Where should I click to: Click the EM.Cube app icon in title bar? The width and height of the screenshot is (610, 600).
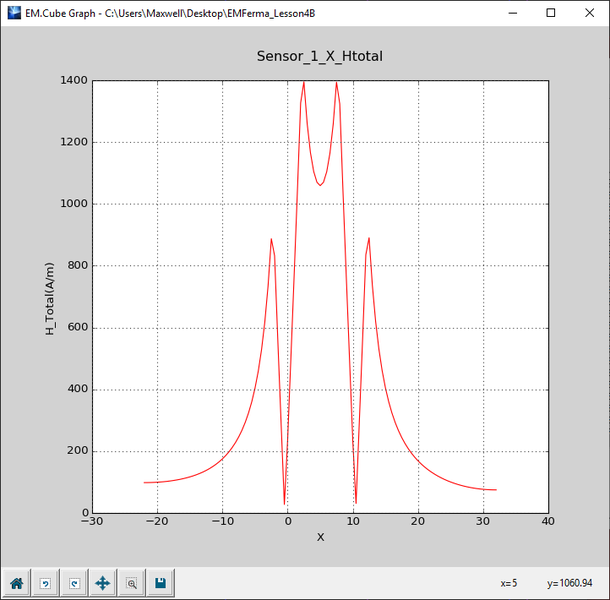(13, 13)
